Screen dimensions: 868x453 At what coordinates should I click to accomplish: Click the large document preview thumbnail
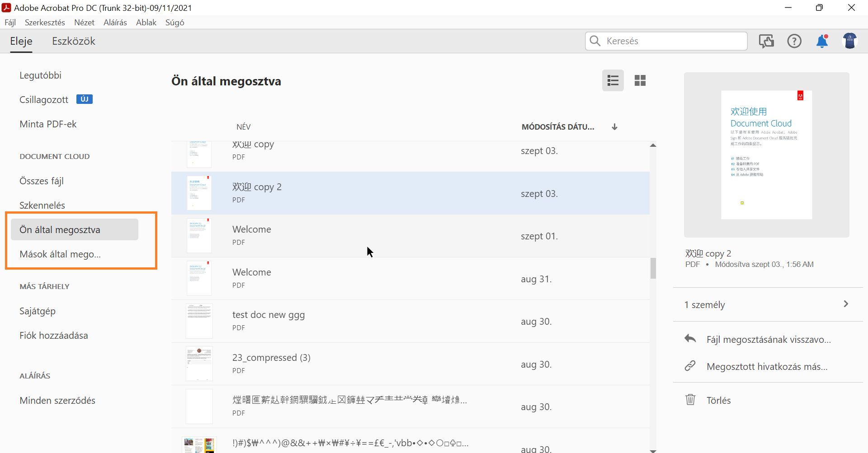[x=767, y=155]
